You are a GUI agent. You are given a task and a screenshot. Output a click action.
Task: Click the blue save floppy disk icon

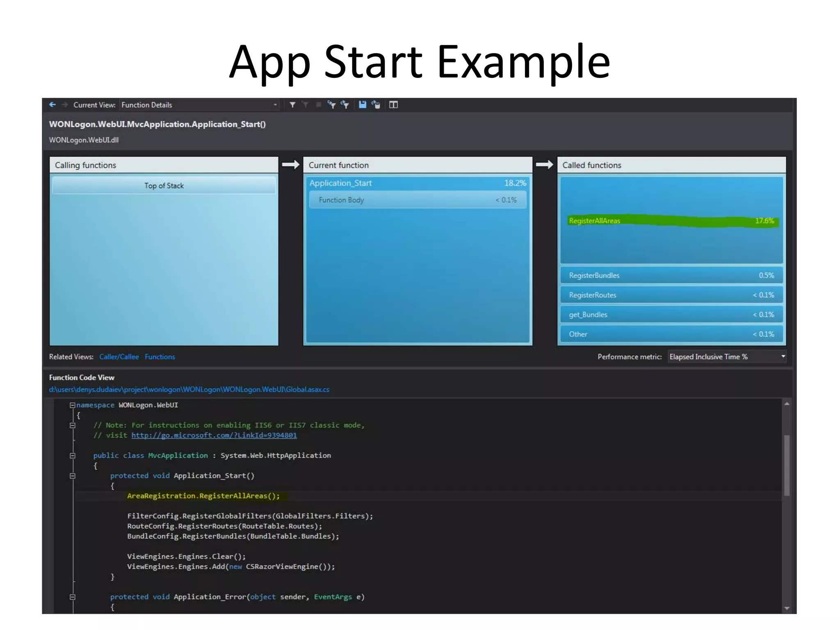coord(362,105)
